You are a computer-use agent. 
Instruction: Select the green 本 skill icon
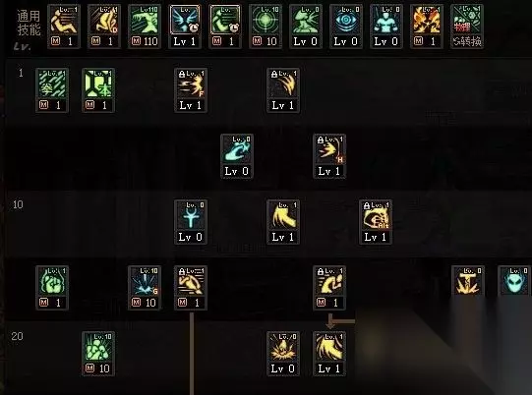(98, 90)
